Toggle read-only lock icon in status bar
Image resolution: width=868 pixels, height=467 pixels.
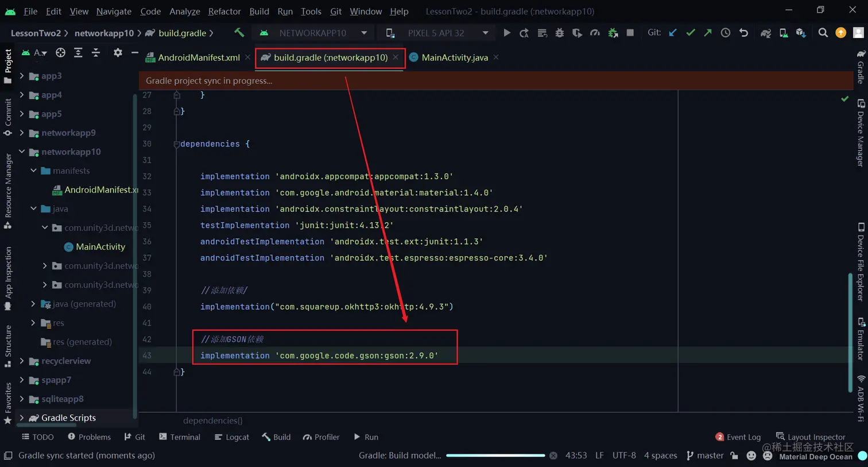[x=734, y=456]
